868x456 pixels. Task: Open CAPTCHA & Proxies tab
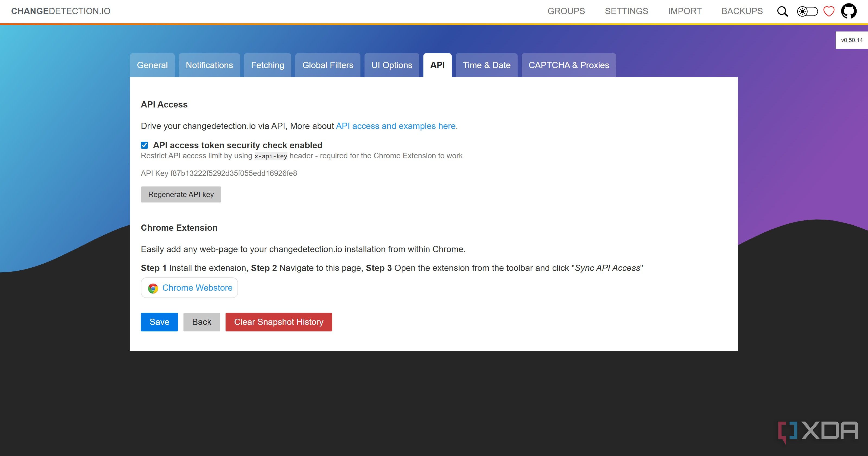click(x=569, y=65)
